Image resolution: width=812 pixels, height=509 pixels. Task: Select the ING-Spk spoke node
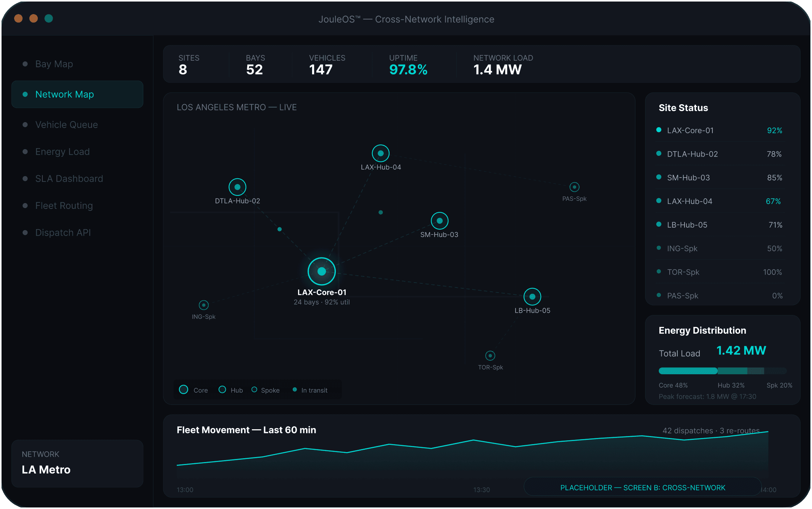pos(204,305)
